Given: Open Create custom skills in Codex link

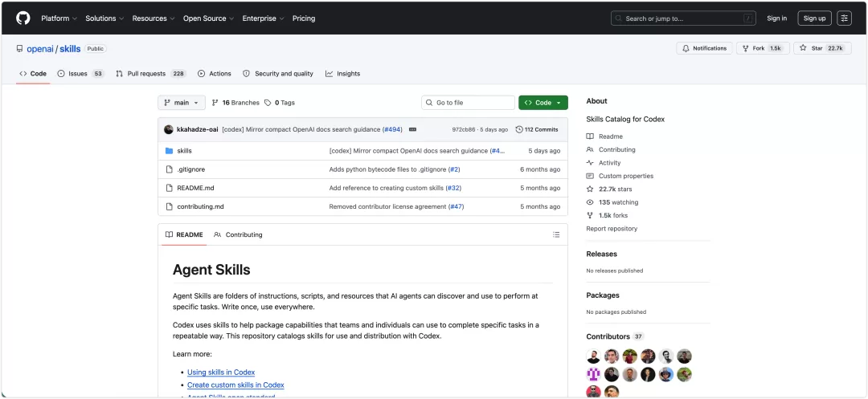Looking at the screenshot, I should [235, 385].
